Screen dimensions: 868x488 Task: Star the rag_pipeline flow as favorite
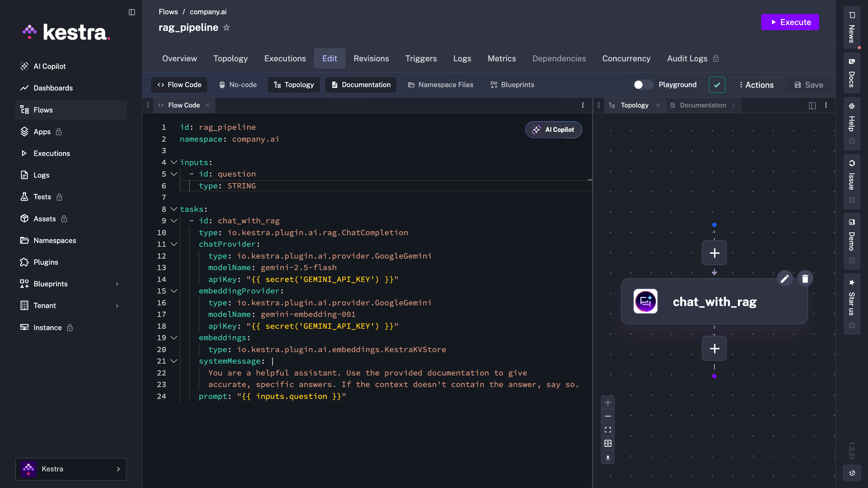tap(226, 27)
